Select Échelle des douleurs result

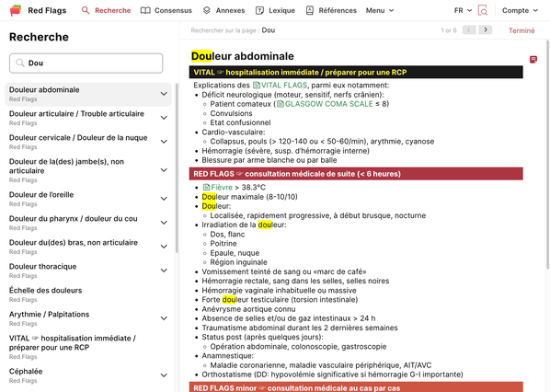pyautogui.click(x=87, y=294)
